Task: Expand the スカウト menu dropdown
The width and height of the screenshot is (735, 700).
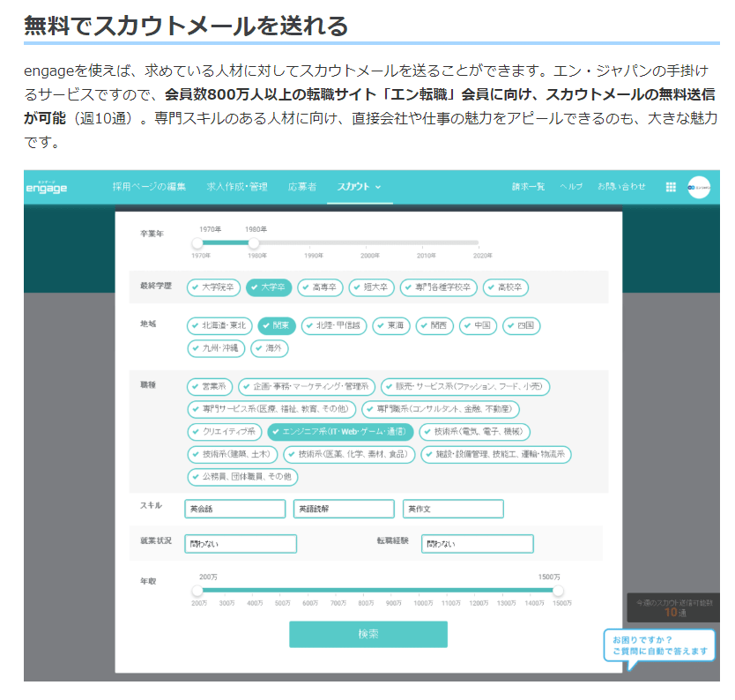Action: [359, 187]
